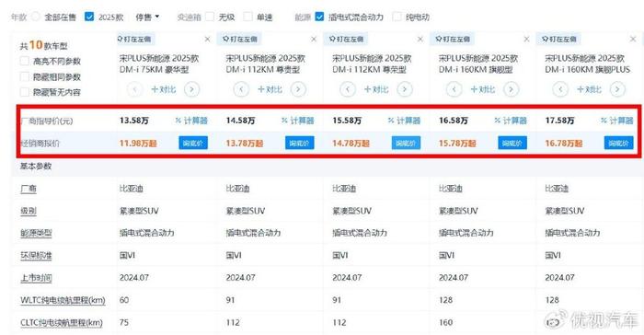Click the 基本参数 section header

(36, 166)
